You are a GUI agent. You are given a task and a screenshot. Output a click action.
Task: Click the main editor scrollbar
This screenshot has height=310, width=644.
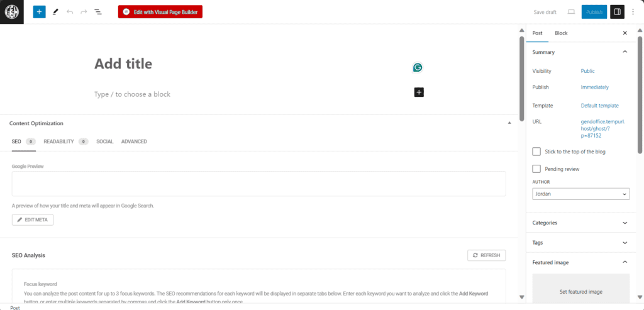tap(521, 78)
